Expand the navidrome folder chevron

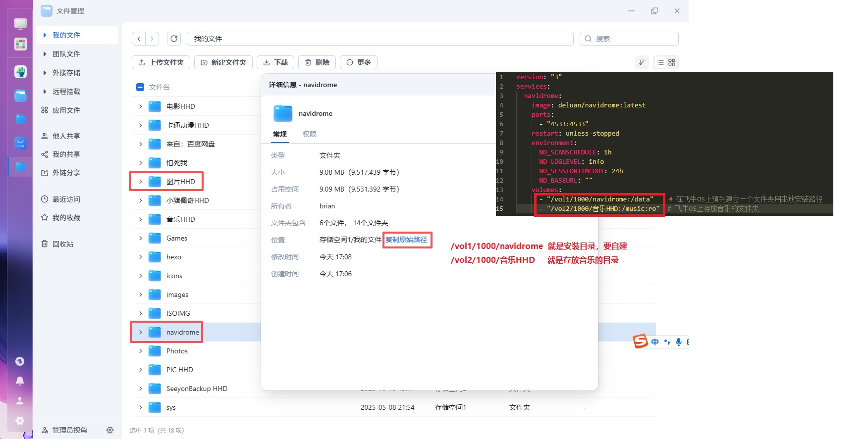(141, 332)
